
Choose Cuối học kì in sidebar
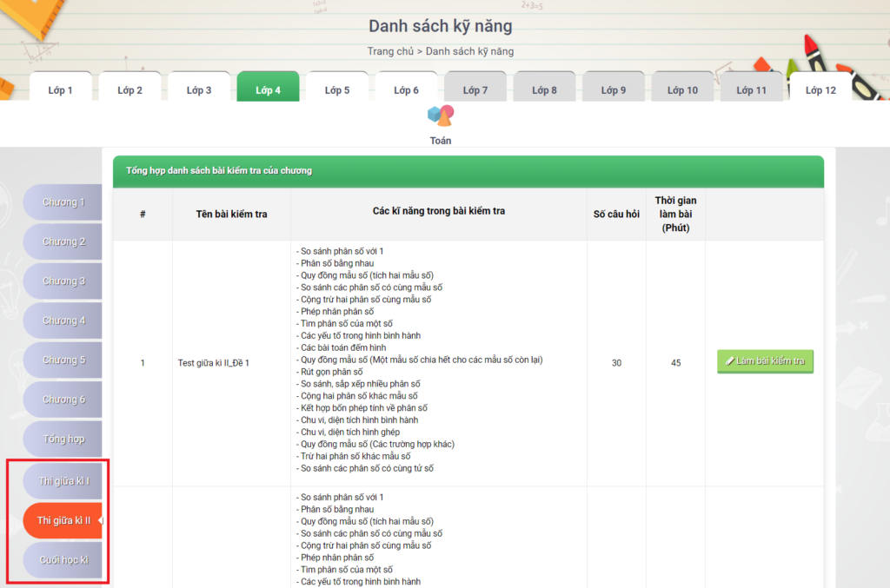63,560
